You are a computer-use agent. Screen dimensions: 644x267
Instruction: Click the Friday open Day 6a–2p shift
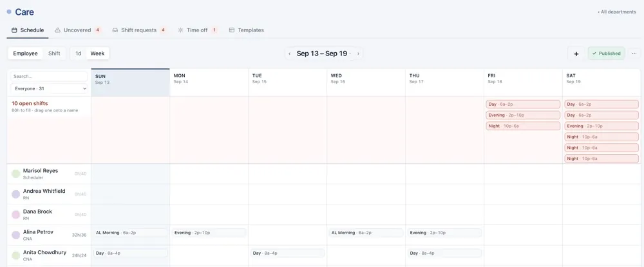(x=523, y=104)
